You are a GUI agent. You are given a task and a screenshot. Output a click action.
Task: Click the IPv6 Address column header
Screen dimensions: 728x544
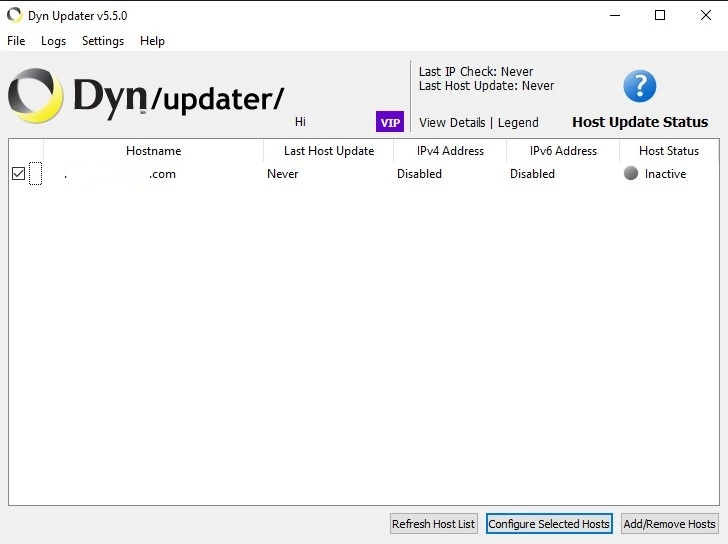coord(563,151)
